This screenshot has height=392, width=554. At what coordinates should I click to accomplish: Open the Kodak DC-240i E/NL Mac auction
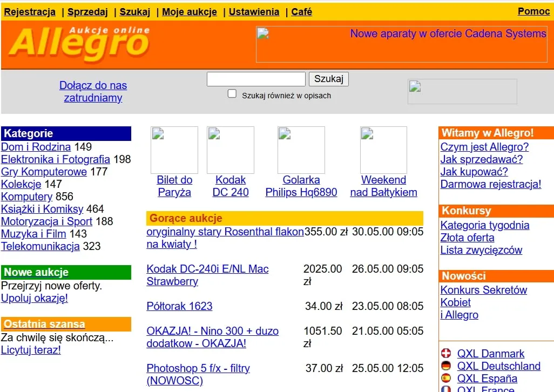(x=207, y=269)
